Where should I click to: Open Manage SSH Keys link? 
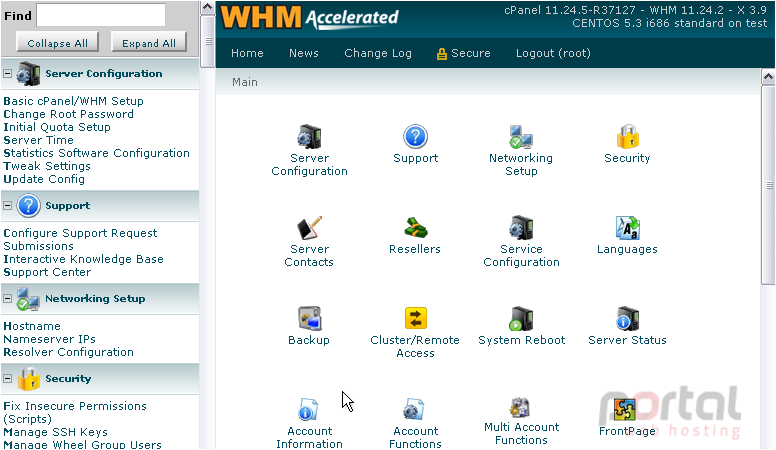tap(55, 432)
